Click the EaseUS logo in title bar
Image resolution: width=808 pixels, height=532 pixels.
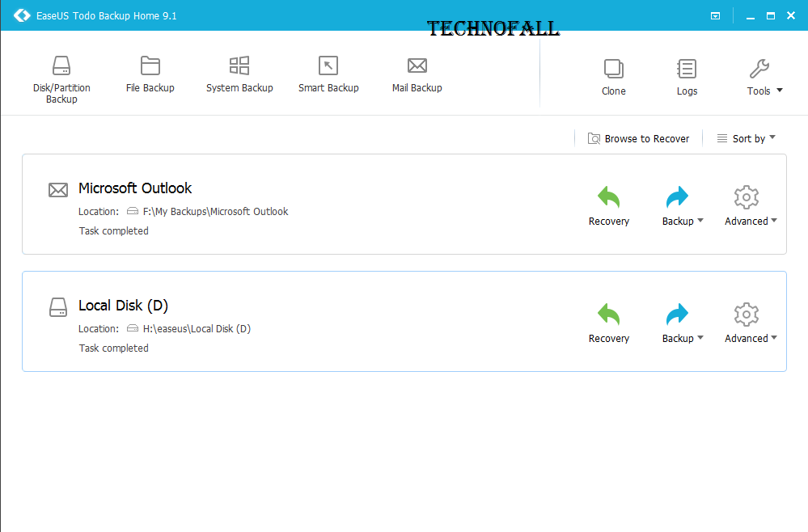(22, 15)
